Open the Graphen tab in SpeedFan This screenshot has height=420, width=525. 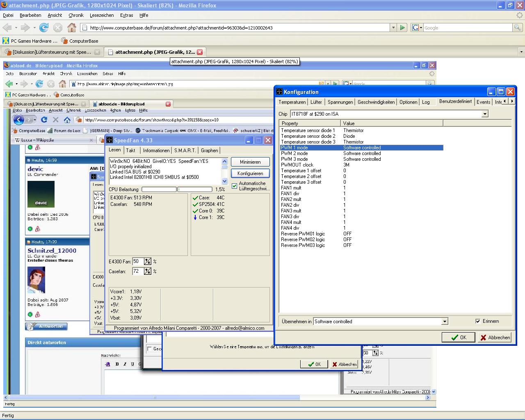(210, 151)
